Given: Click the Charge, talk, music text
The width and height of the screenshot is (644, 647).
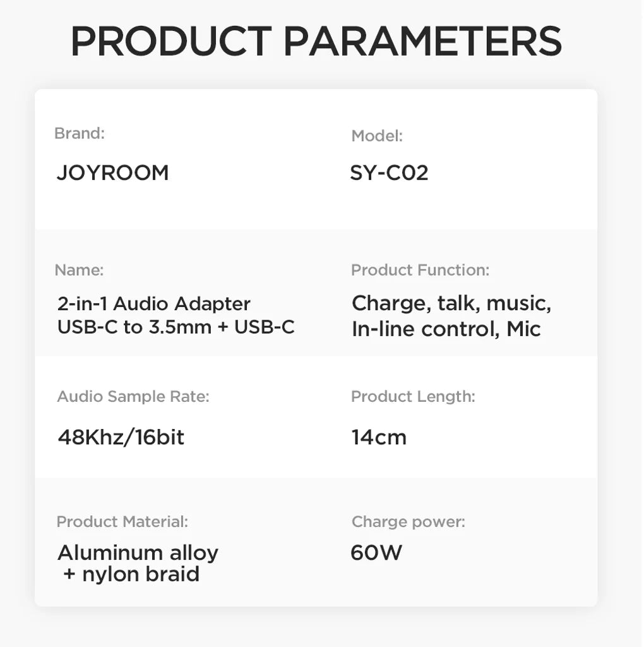Looking at the screenshot, I should 451,303.
